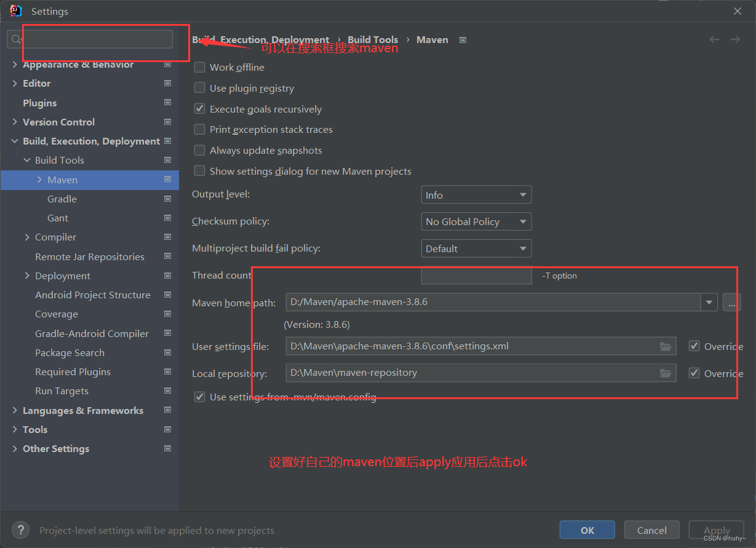Click icon beside Maven breadcrumb title
Image resolution: width=756 pixels, height=548 pixels.
pyautogui.click(x=463, y=40)
